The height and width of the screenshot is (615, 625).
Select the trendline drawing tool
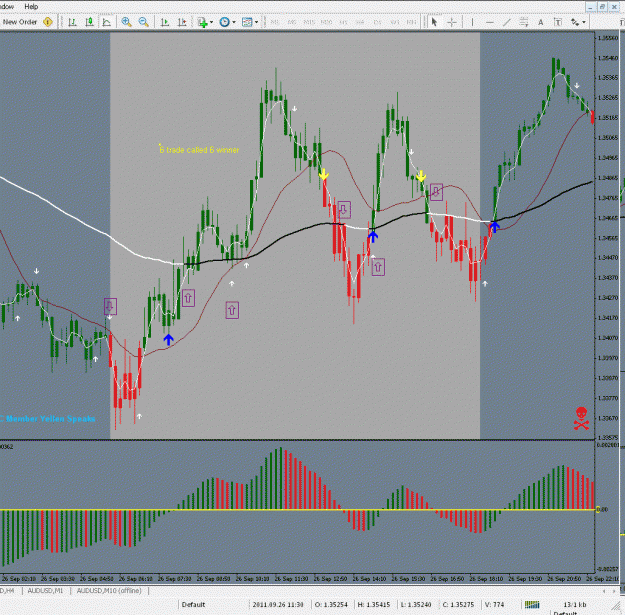pyautogui.click(x=507, y=22)
